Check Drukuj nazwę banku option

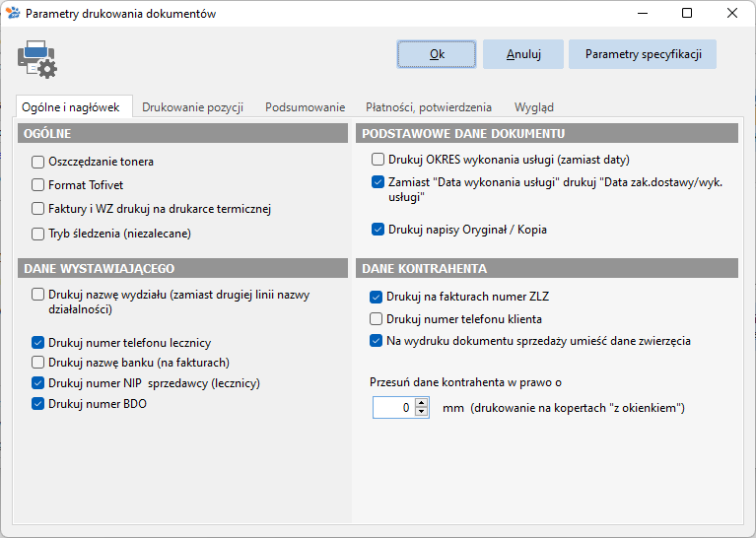pyautogui.click(x=37, y=363)
